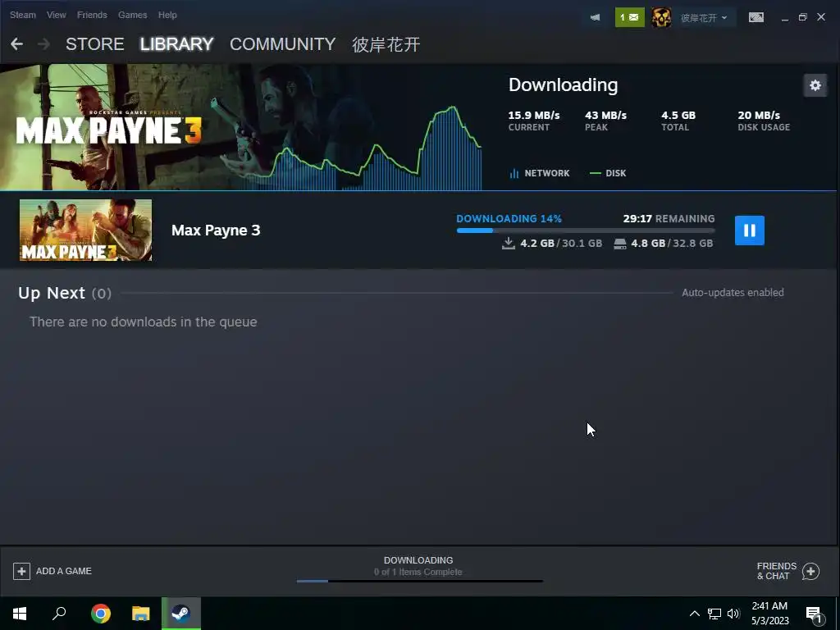This screenshot has height=630, width=840.
Task: Click the ADD A GAME plus icon
Action: pos(21,571)
